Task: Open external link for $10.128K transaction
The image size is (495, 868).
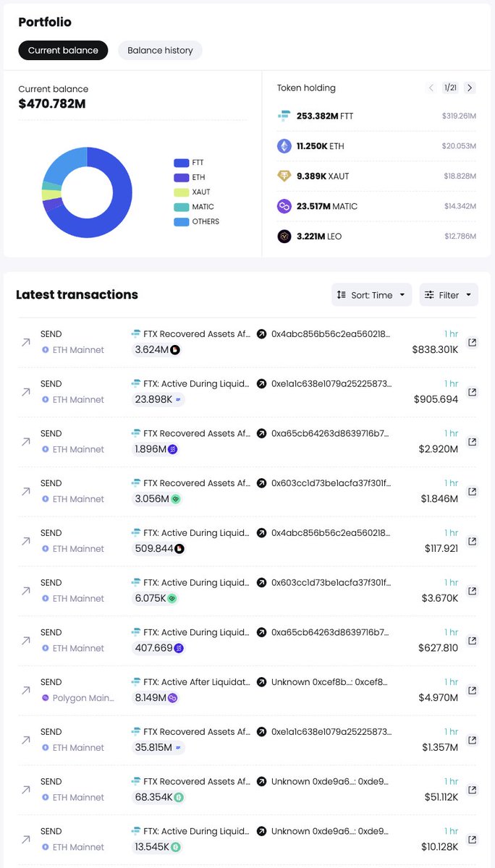Action: click(x=472, y=840)
